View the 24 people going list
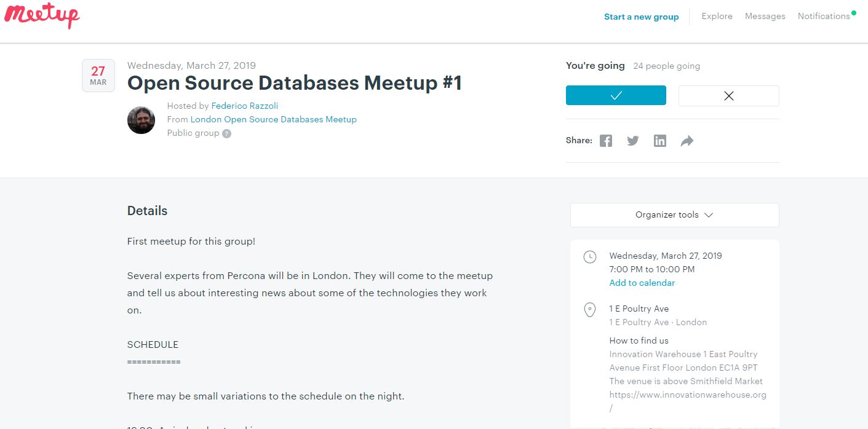868x429 pixels. (667, 66)
